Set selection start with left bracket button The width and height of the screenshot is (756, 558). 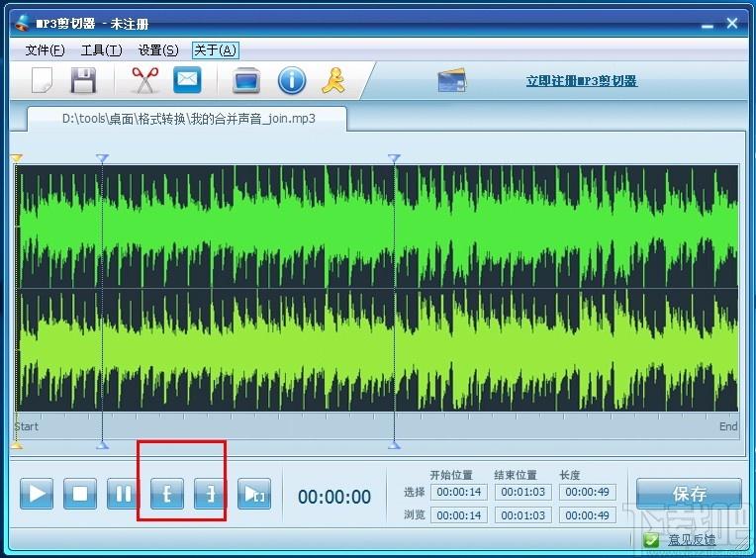click(x=167, y=494)
